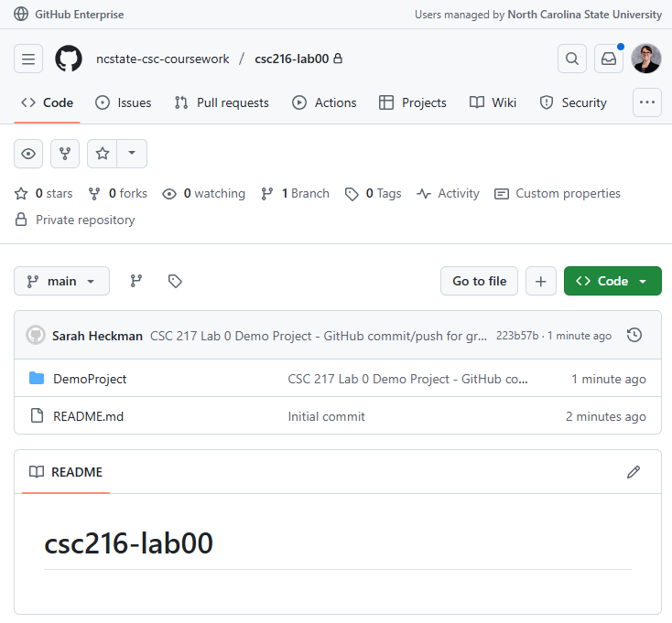Screen dimensions: 672x623
Task: View the 0 forks link
Action: coord(118,194)
